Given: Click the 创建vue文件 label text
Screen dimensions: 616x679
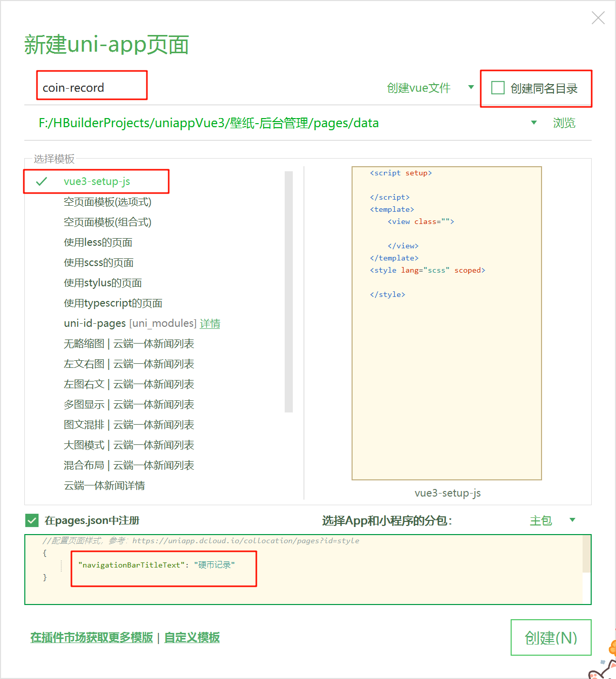Looking at the screenshot, I should (419, 88).
